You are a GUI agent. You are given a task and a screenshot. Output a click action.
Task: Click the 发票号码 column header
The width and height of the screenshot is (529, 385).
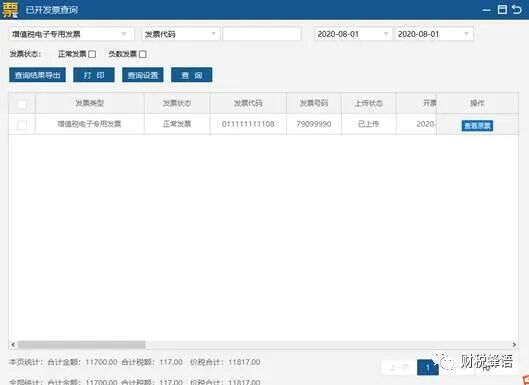point(314,103)
